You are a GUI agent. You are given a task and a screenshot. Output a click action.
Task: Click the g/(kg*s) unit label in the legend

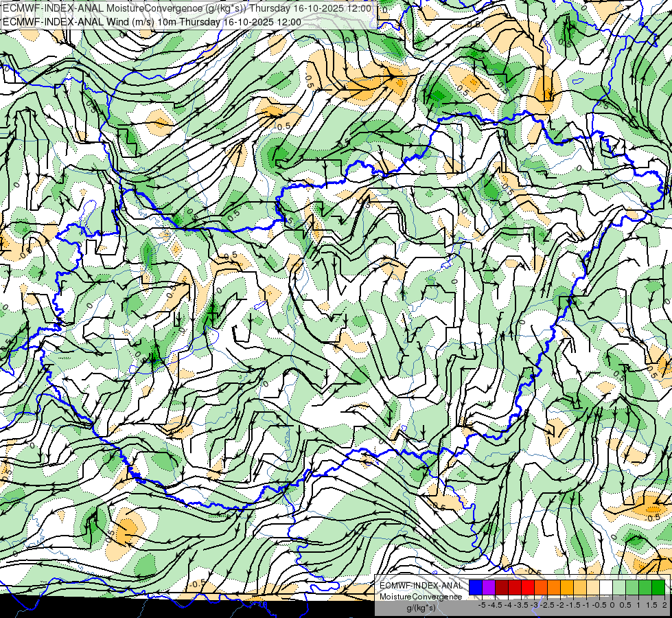point(421,608)
